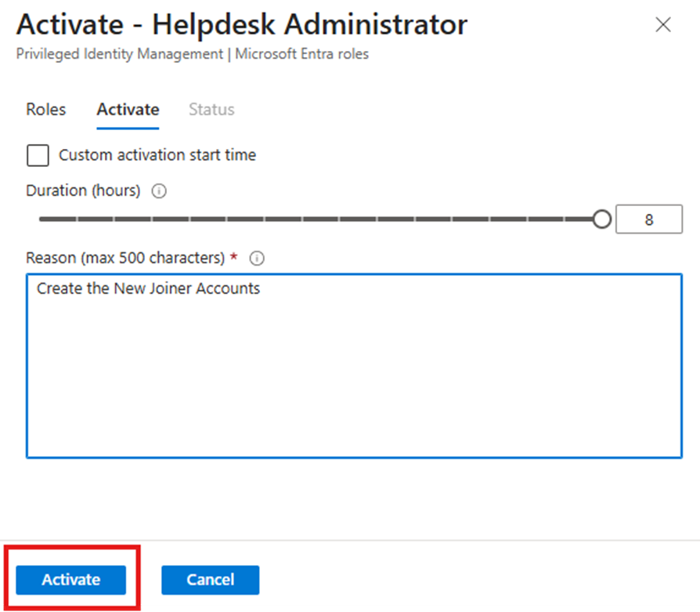Show the Duration (hours) info tooltip icon
700x612 pixels.
click(x=159, y=190)
